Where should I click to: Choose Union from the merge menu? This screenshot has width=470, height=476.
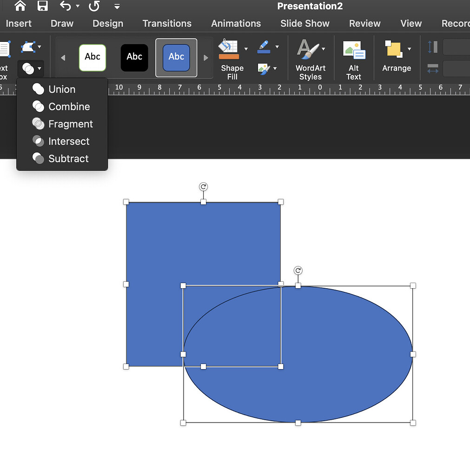62,89
